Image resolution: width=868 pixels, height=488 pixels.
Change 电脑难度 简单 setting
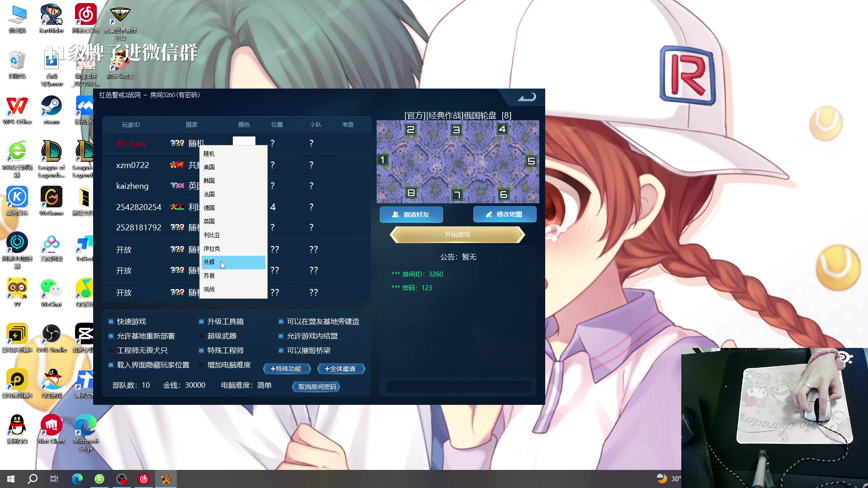coord(264,385)
